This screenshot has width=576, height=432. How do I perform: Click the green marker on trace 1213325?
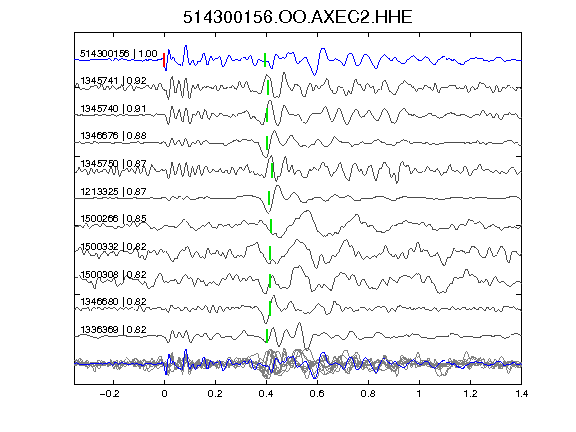coord(269,198)
